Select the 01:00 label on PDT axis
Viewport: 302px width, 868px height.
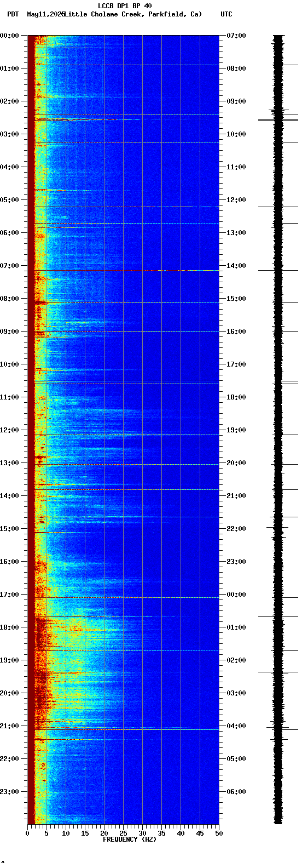pos(10,68)
